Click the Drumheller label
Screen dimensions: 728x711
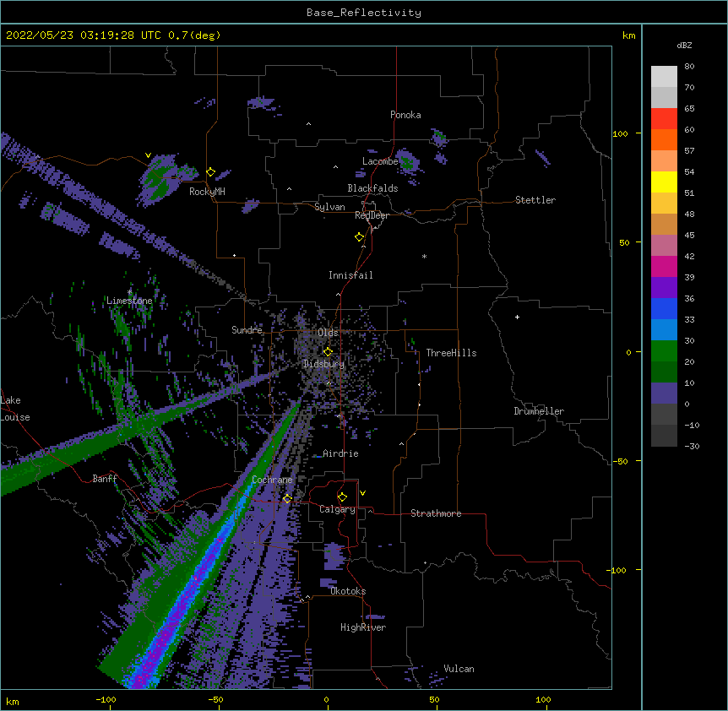tap(539, 411)
